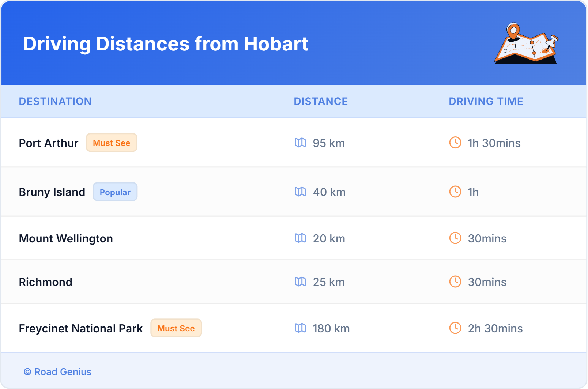
Task: Click the Mount Wellington destination name
Action: click(x=66, y=238)
